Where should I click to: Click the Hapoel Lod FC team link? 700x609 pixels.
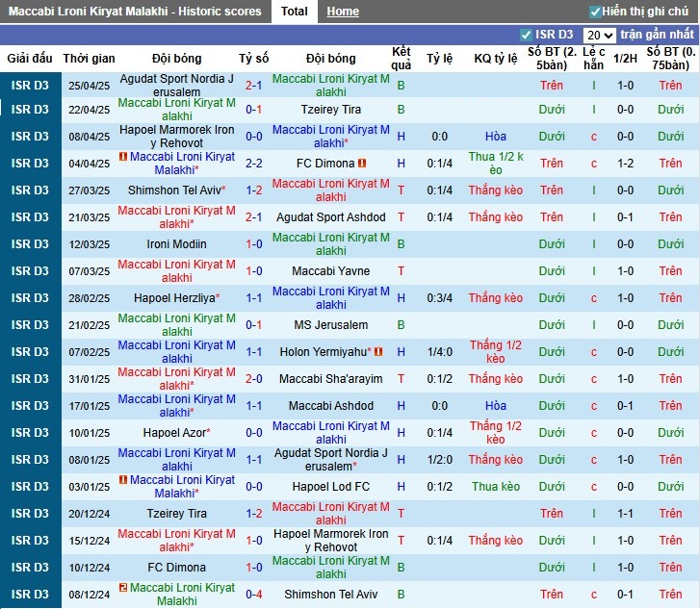point(331,487)
